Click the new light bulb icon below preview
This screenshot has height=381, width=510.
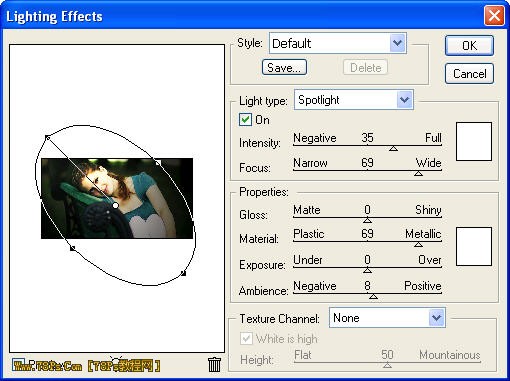(116, 364)
